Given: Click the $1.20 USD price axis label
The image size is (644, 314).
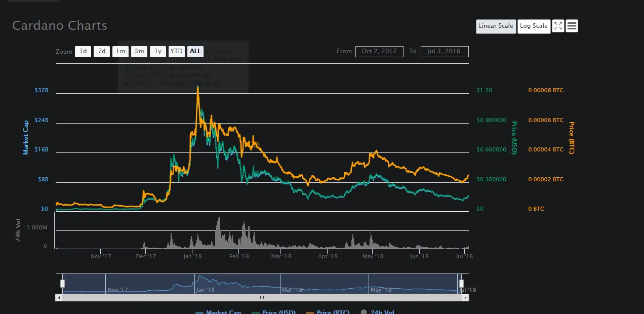Looking at the screenshot, I should pos(485,90).
